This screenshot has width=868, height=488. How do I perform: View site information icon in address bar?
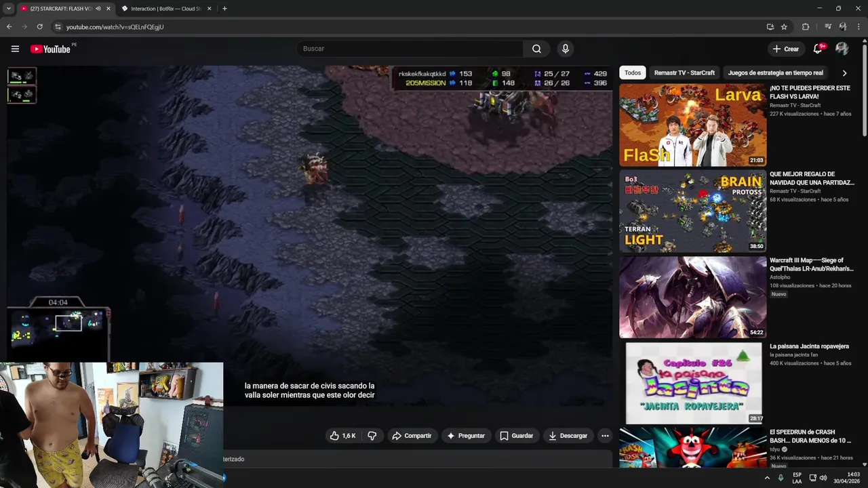point(58,27)
